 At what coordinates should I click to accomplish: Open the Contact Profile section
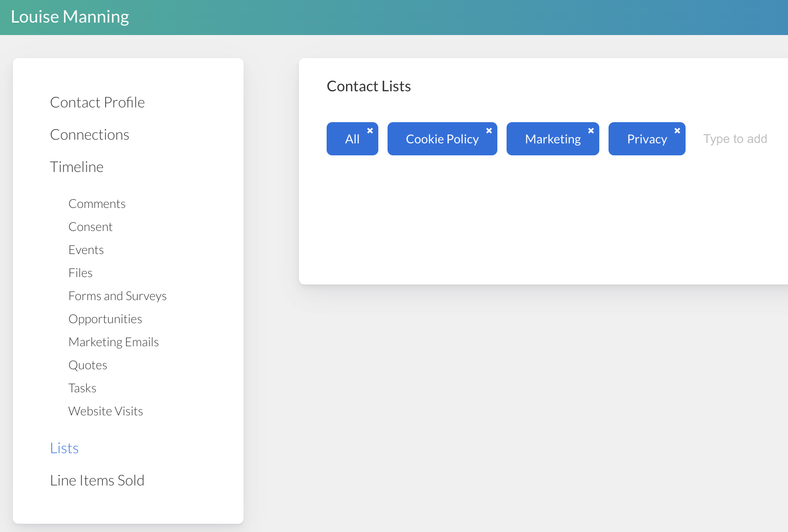coord(97,102)
